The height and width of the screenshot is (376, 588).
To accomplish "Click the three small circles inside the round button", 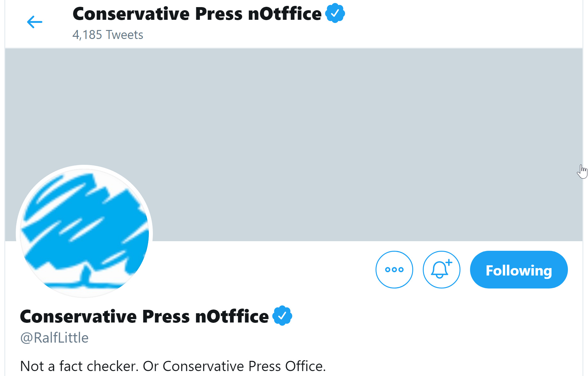I will click(x=394, y=270).
